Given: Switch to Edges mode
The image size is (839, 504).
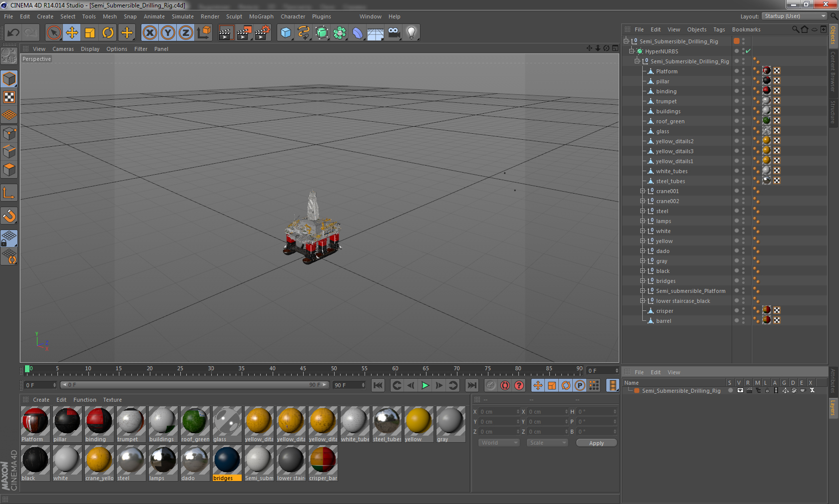Looking at the screenshot, I should (x=9, y=151).
